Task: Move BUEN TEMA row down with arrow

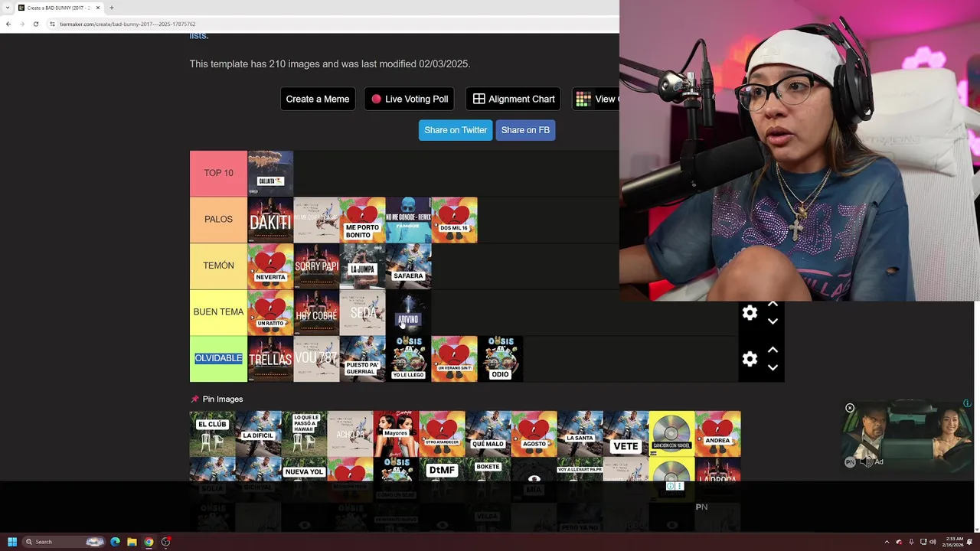Action: (773, 321)
